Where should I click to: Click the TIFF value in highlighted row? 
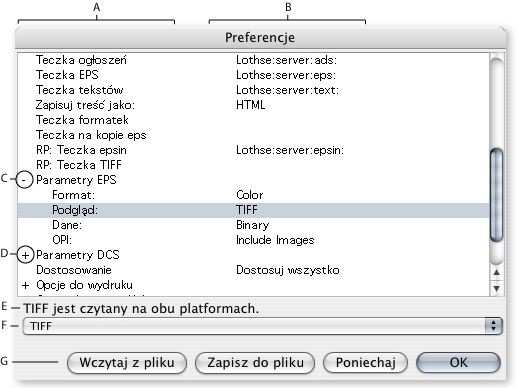pyautogui.click(x=247, y=210)
